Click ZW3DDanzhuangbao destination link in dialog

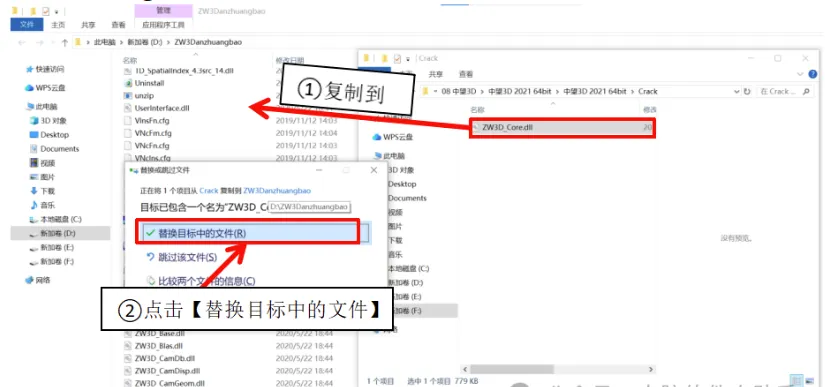coord(277,190)
